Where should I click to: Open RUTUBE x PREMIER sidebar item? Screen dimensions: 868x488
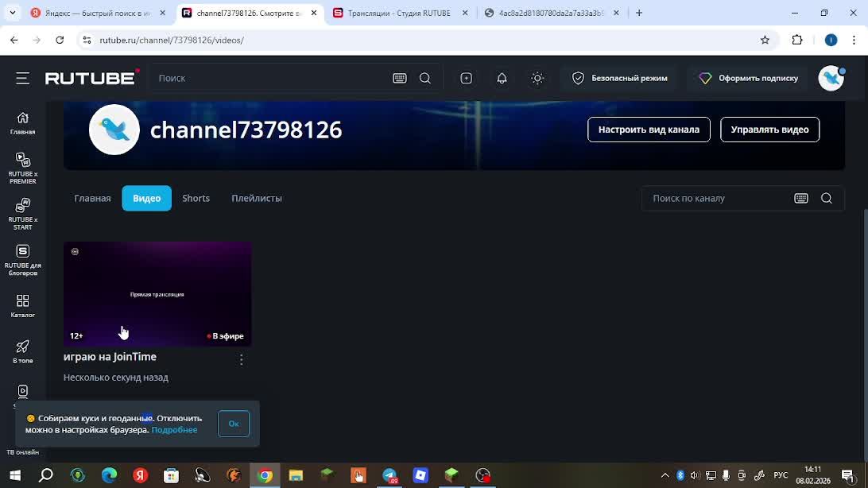tap(23, 168)
